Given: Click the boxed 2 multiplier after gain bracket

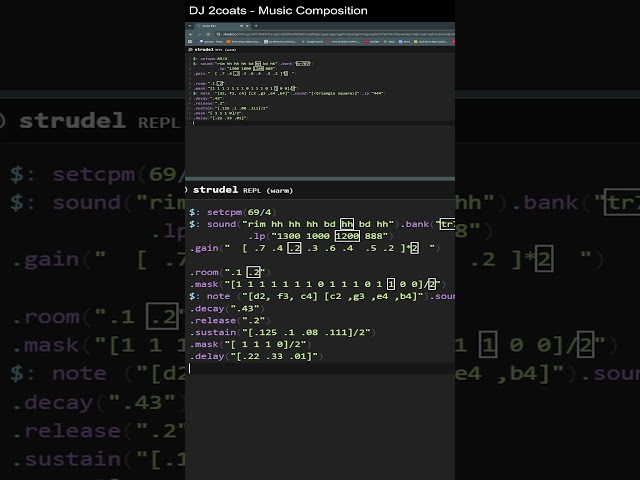Looking at the screenshot, I should point(414,248).
